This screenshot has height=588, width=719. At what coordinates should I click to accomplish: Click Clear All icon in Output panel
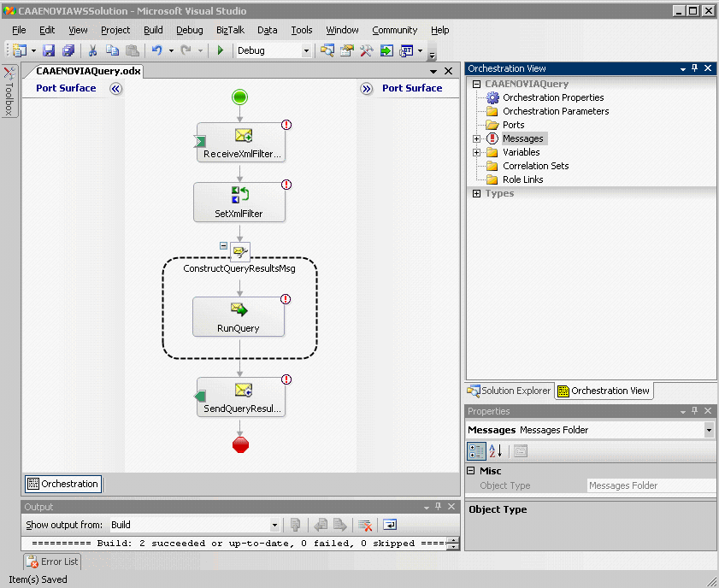(365, 525)
